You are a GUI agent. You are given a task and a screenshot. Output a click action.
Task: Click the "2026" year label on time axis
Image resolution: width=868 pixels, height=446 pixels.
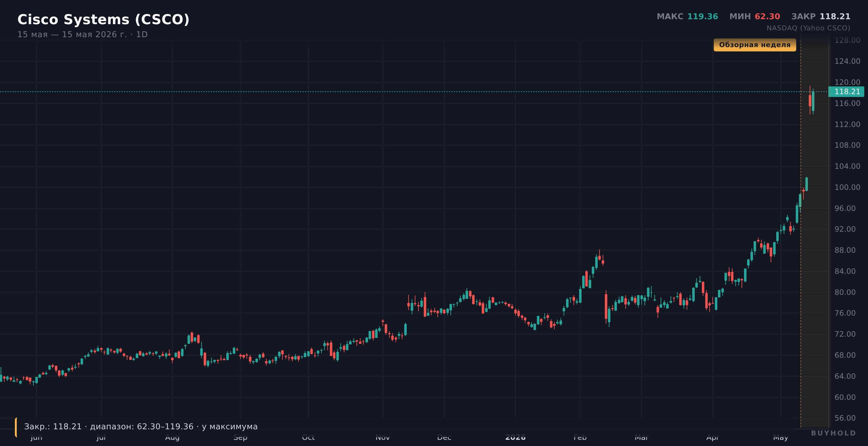[x=515, y=437]
